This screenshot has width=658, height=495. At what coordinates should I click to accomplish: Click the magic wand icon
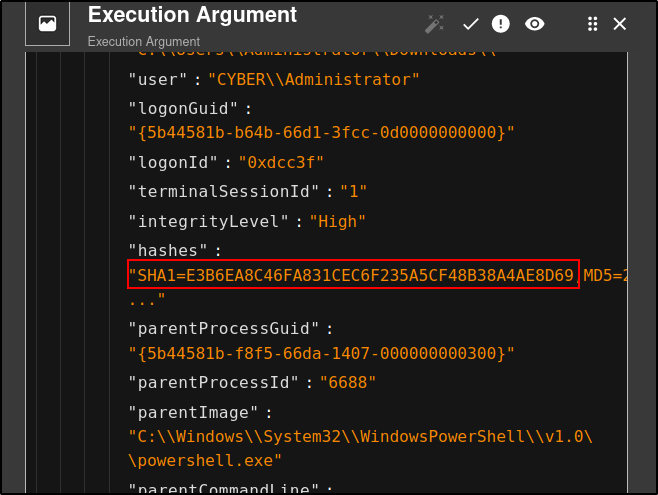pyautogui.click(x=434, y=24)
